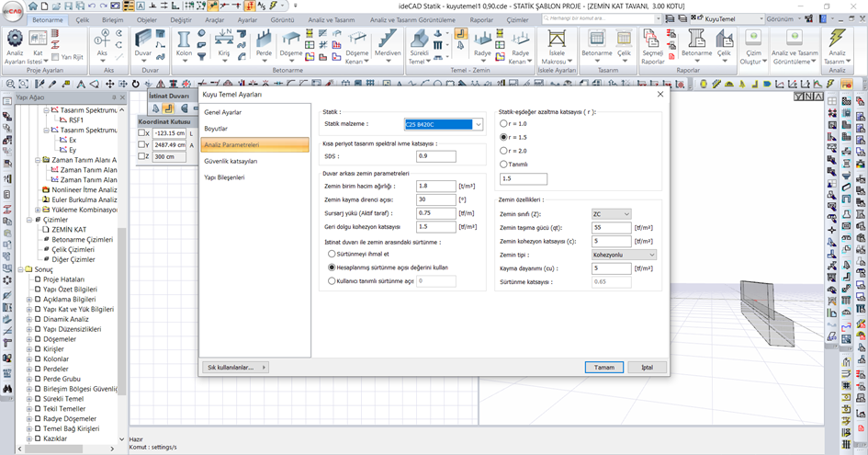Open Betonarme reports in Raporlar group

point(696,44)
